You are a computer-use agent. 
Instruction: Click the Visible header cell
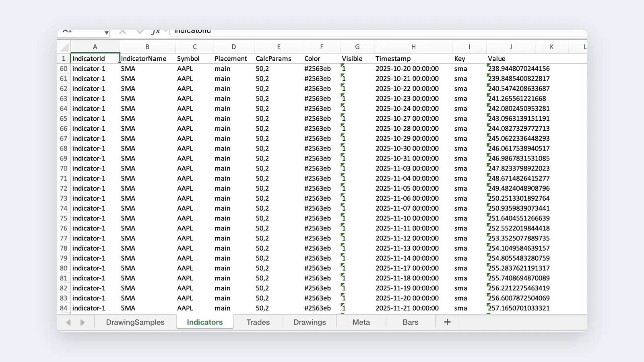357,59
